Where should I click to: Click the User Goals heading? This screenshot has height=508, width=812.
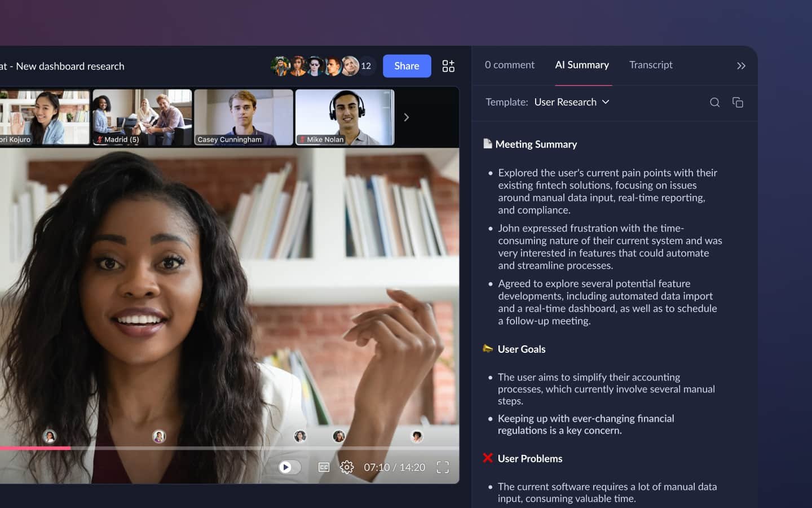[522, 349]
